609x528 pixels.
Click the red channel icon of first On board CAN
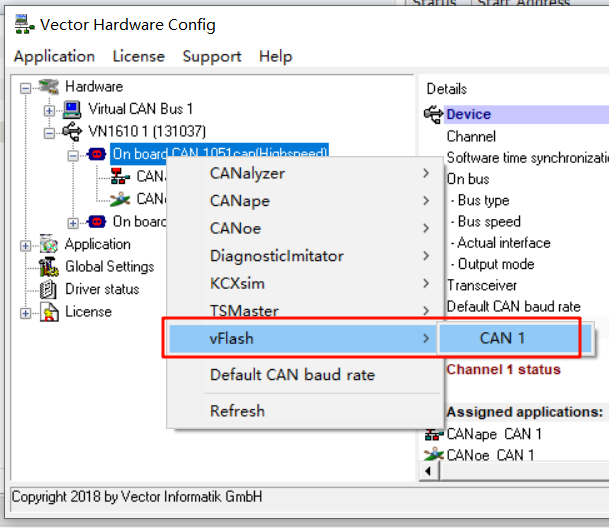coord(96,154)
